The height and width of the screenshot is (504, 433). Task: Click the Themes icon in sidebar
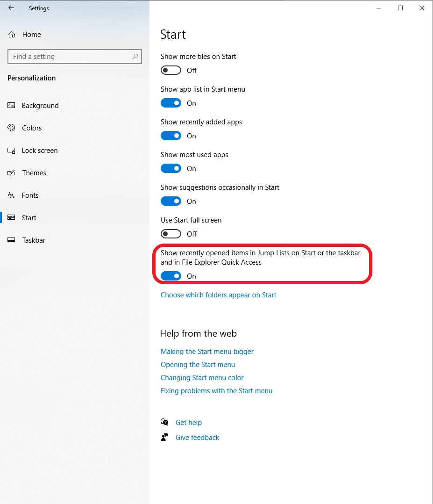pyautogui.click(x=12, y=173)
